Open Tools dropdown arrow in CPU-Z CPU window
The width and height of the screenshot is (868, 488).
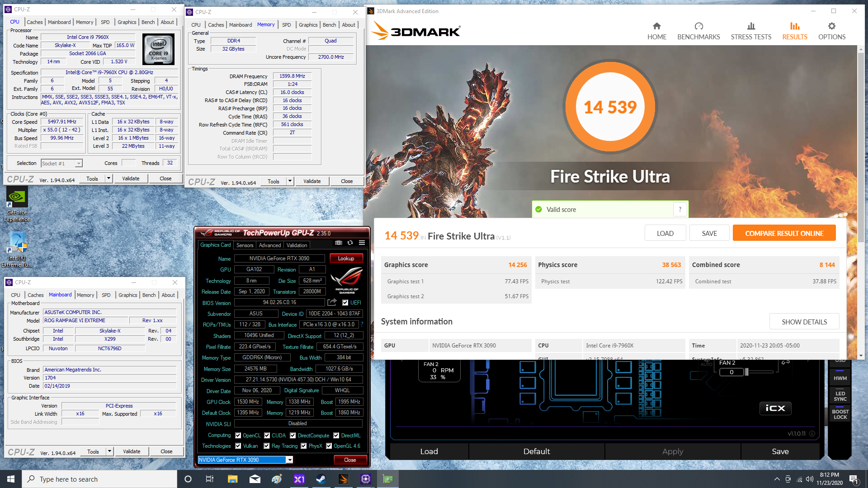coord(108,178)
